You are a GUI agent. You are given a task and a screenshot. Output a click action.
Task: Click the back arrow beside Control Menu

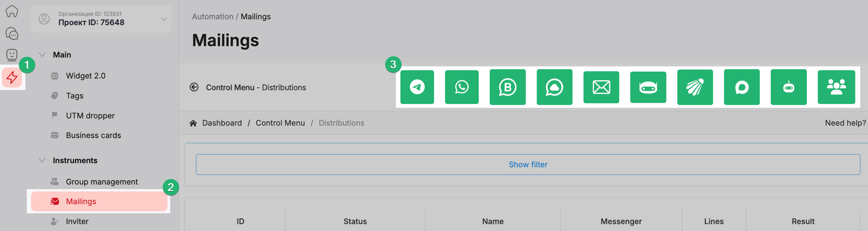194,87
